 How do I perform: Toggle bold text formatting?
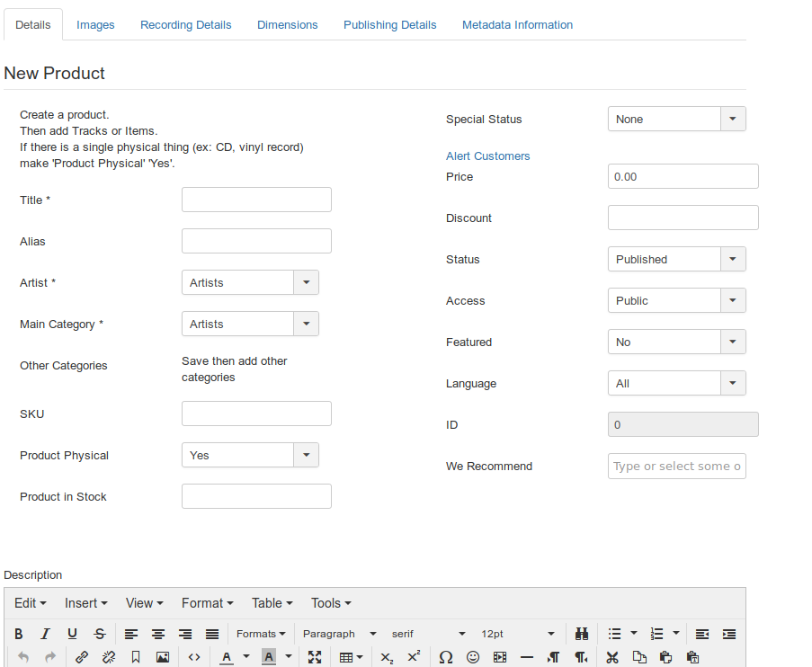18,634
